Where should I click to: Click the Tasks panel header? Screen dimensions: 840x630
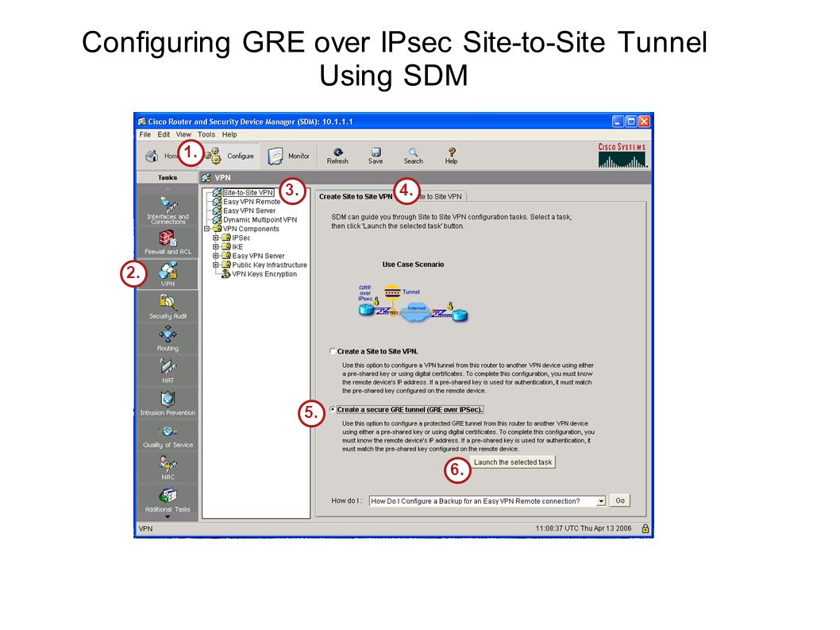tap(168, 177)
